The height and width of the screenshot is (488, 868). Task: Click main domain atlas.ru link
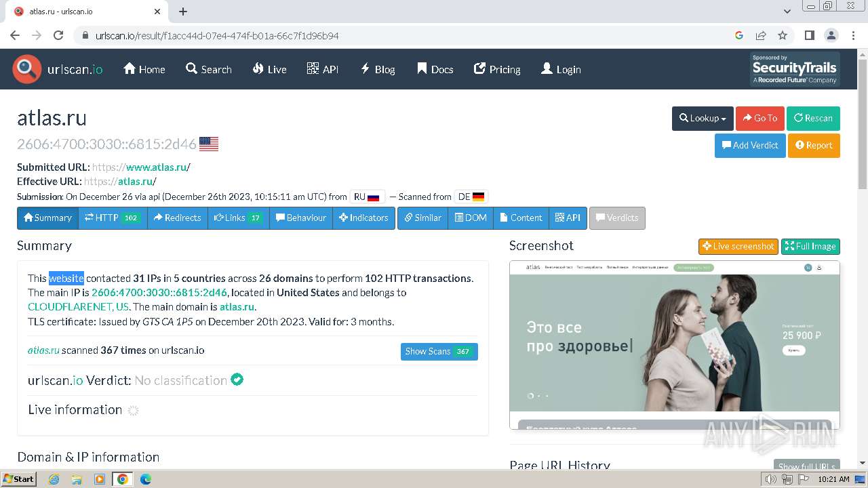(237, 306)
